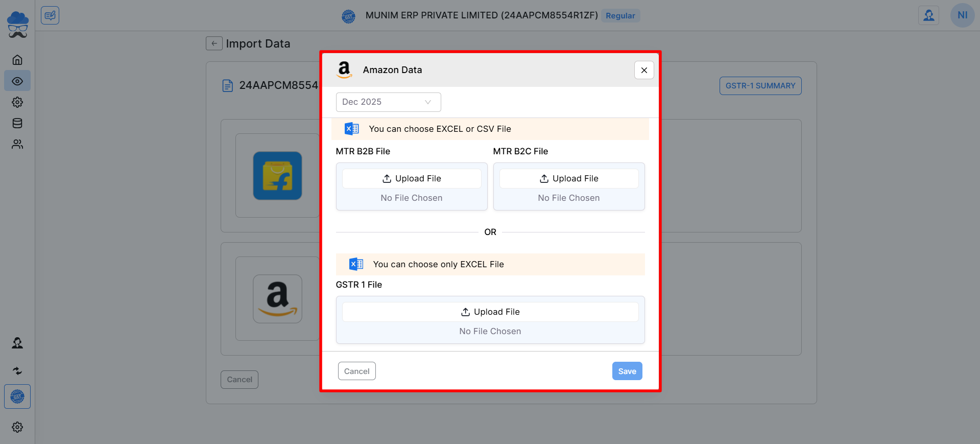Open the users icon in sidebar
Image resolution: width=980 pixels, height=444 pixels.
point(17,145)
